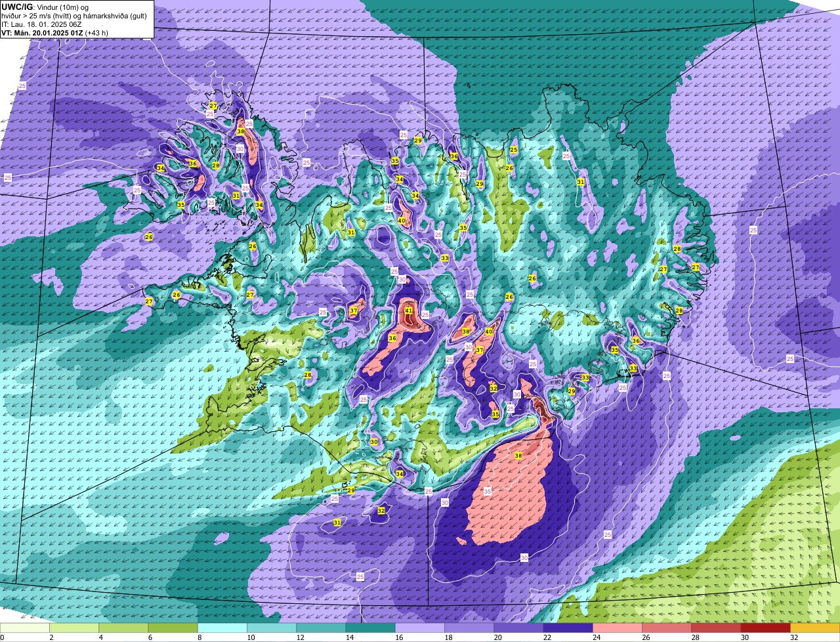Click the 'IT: Lau. 18. 01. 2025 06Z' line
Viewport: 840px width, 642px height.
(41, 24)
